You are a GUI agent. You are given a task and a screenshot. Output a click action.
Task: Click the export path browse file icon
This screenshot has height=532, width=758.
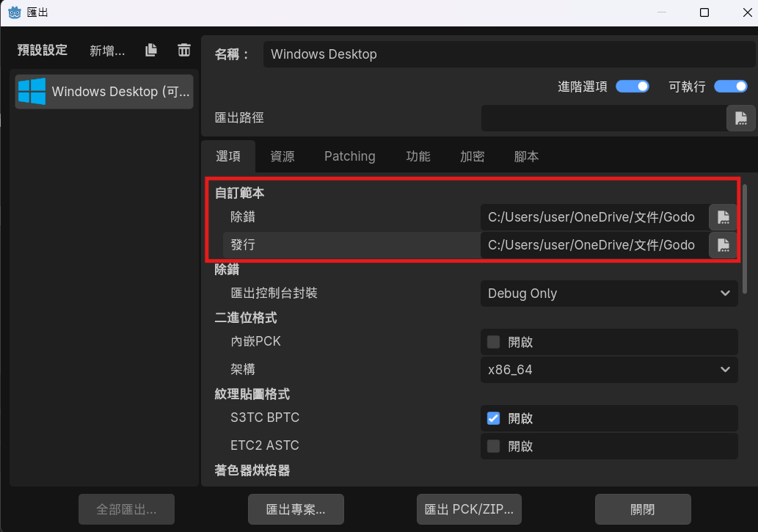[x=740, y=117]
